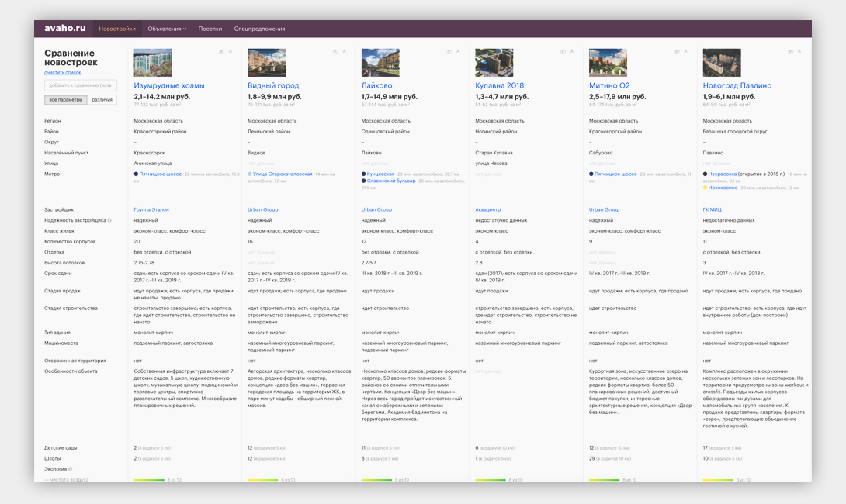Click the Детские сады row label

coord(61,448)
